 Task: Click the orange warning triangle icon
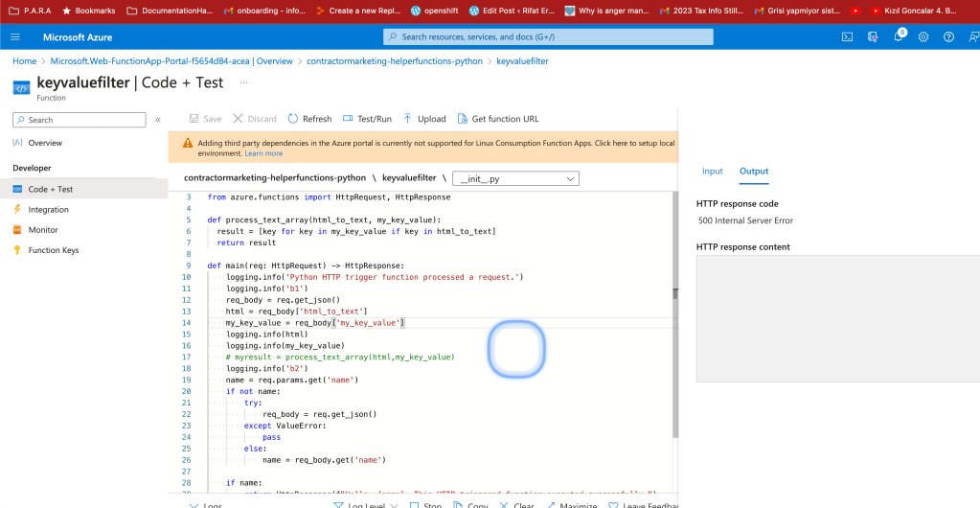click(x=188, y=143)
